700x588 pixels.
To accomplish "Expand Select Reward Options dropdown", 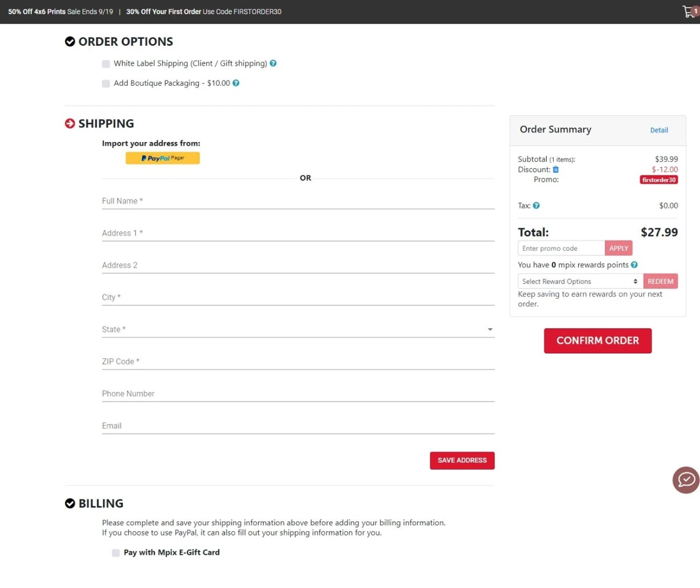I will [580, 281].
